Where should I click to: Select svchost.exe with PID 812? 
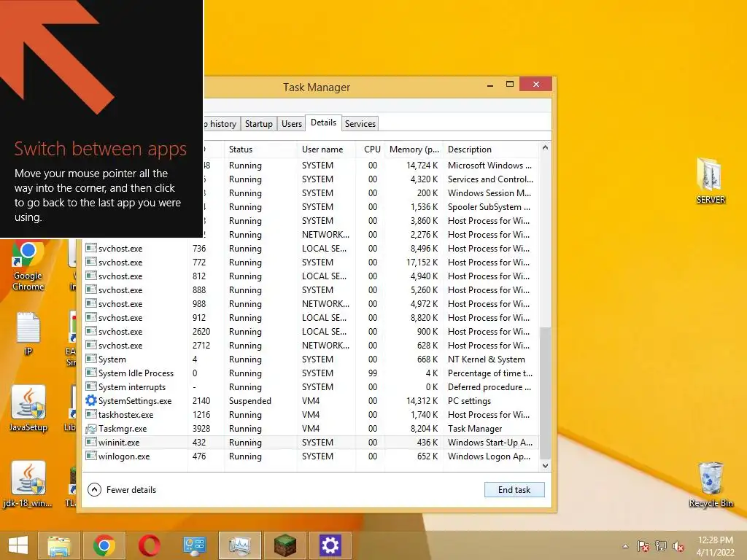(311, 276)
